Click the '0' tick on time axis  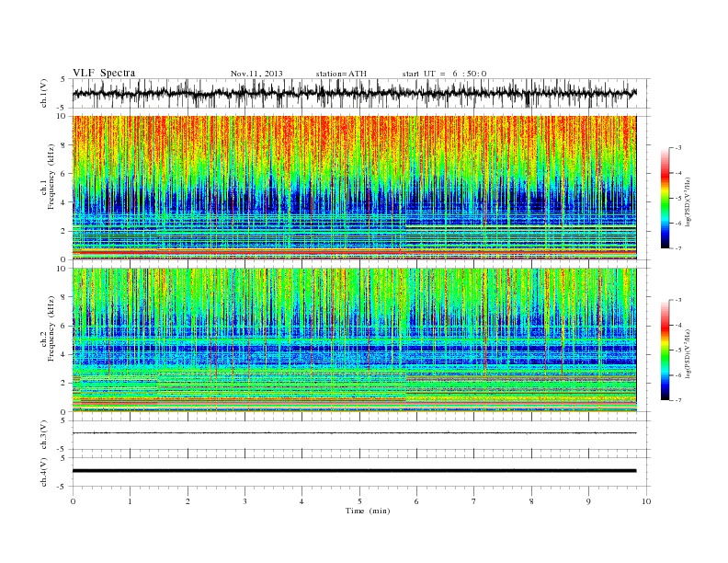[73, 501]
